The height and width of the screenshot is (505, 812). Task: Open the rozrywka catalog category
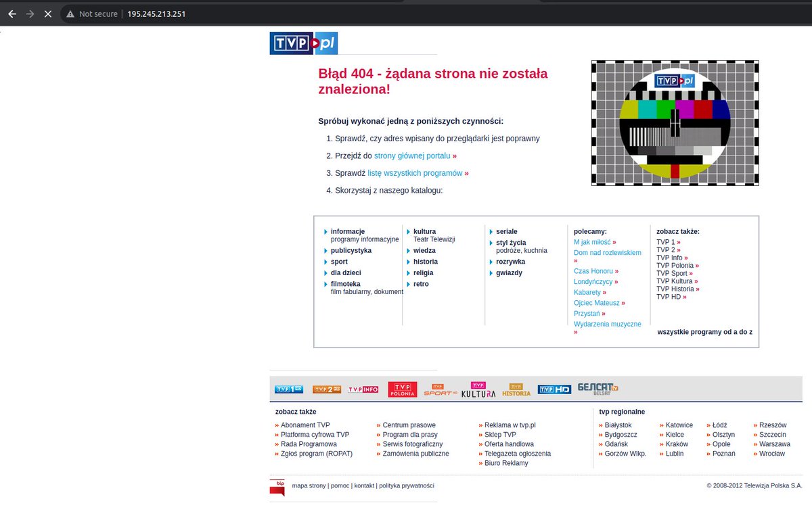pyautogui.click(x=511, y=262)
